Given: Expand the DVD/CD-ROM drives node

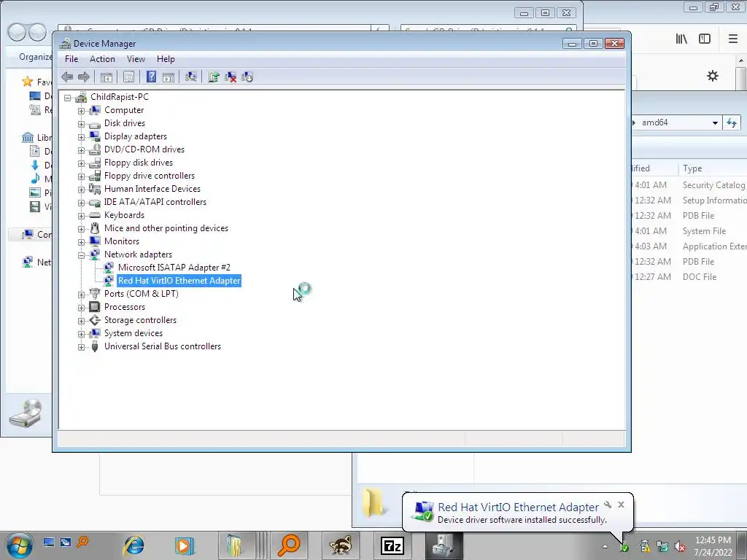Looking at the screenshot, I should coord(82,150).
